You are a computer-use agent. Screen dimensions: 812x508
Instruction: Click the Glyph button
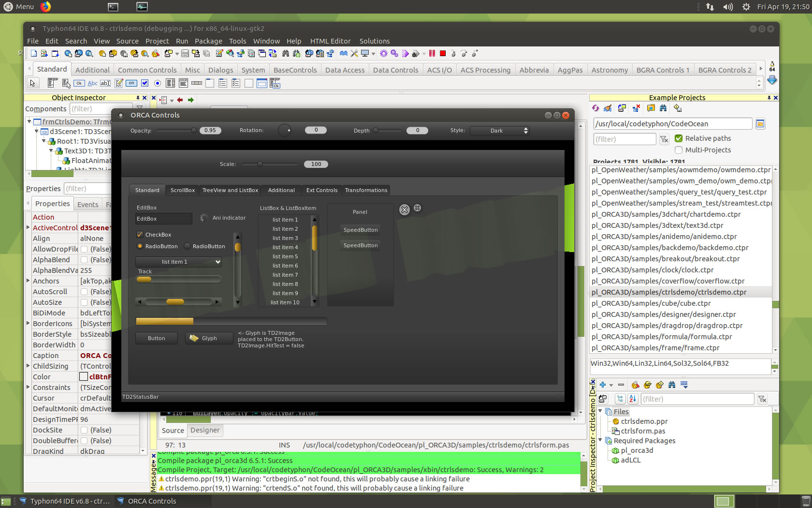point(208,338)
